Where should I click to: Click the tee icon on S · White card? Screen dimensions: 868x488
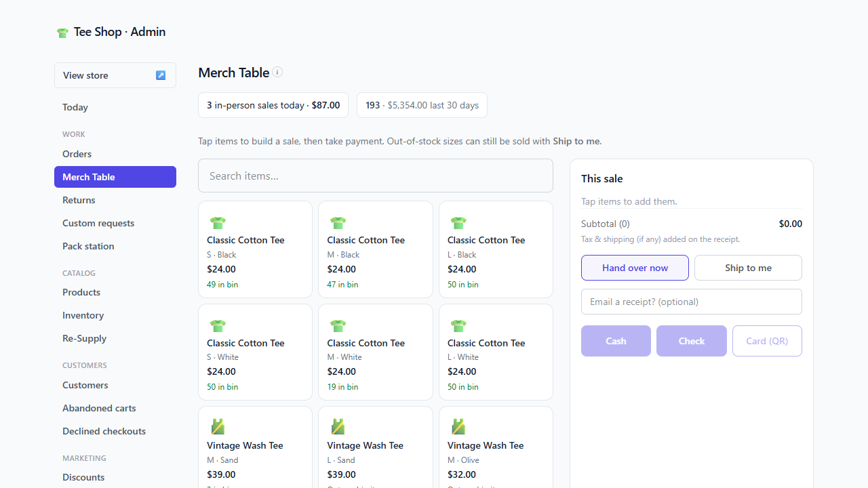218,325
